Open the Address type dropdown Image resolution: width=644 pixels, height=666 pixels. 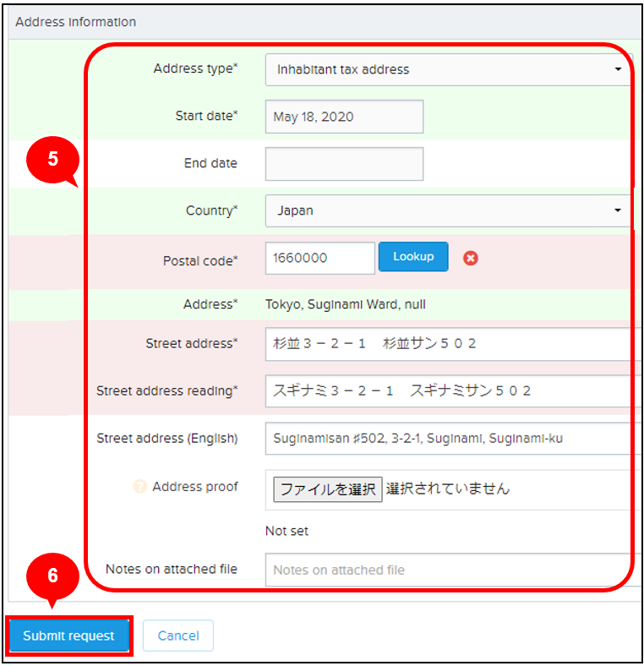(x=448, y=69)
